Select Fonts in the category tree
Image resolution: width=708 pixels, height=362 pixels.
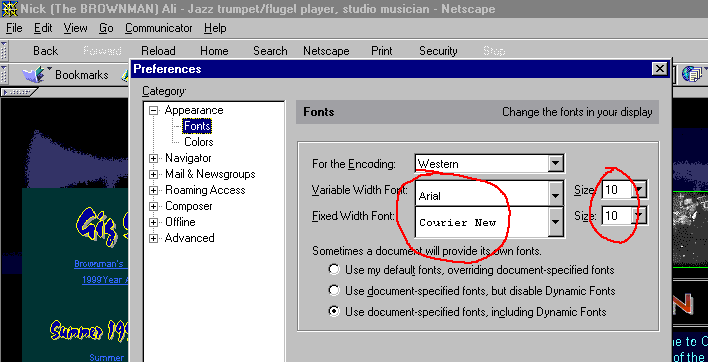coord(197,126)
